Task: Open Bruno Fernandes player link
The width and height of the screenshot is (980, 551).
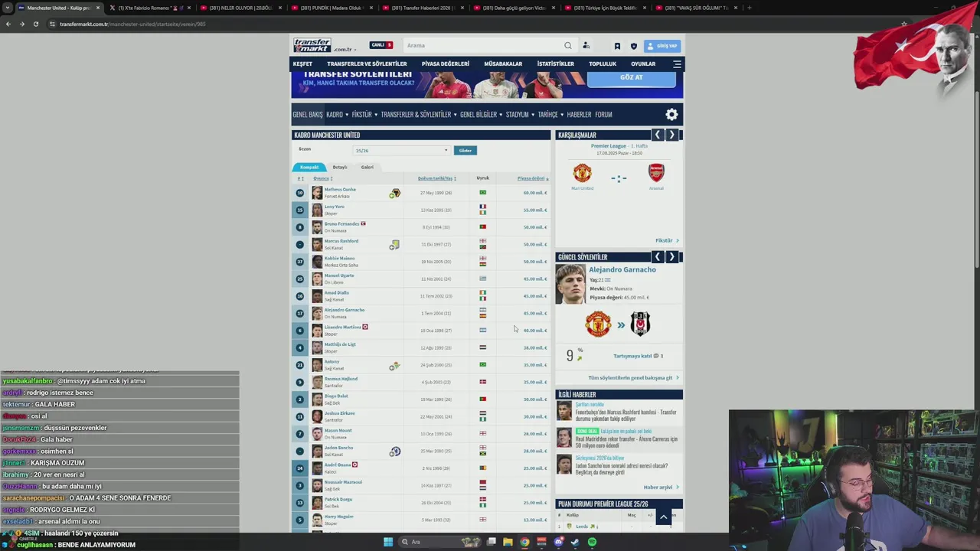Action: (341, 223)
